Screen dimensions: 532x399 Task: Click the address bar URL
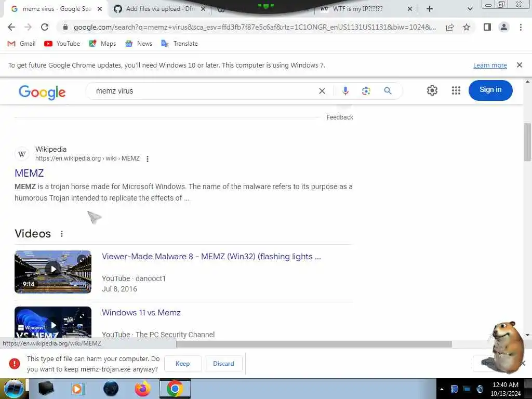[x=255, y=27]
